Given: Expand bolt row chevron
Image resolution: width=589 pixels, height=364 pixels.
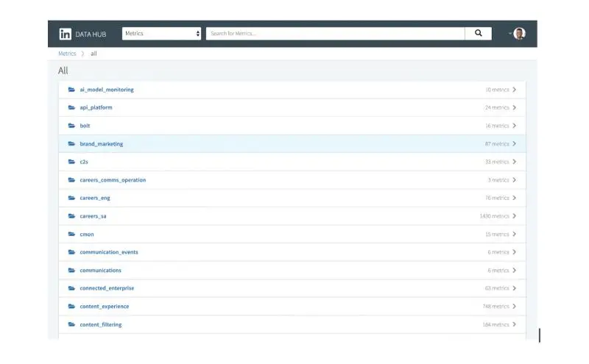Looking at the screenshot, I should [514, 126].
